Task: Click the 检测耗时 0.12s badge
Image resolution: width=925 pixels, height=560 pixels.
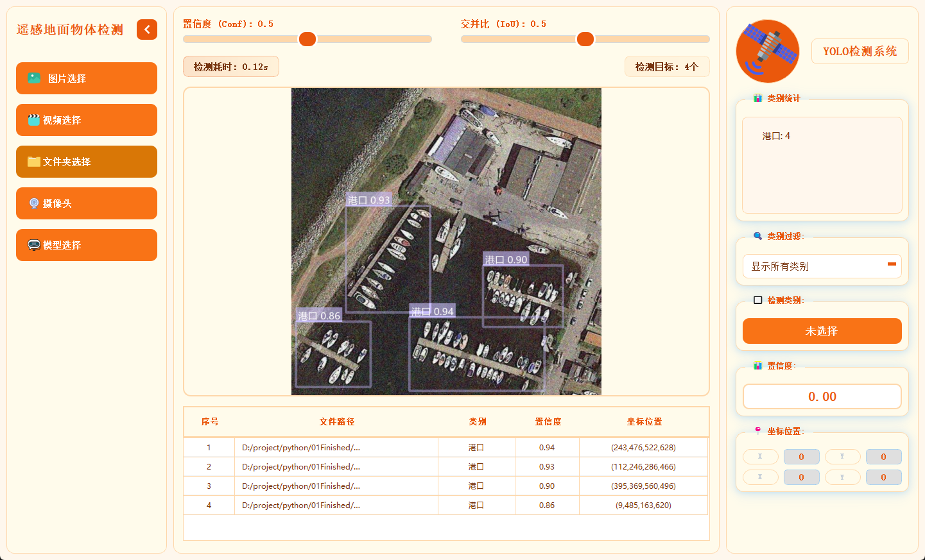Action: tap(231, 66)
